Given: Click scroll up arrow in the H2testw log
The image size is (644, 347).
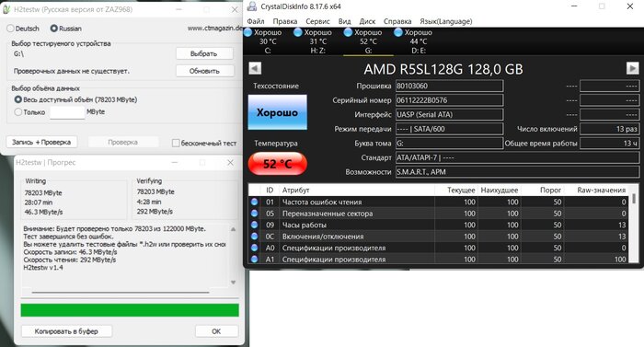Looking at the screenshot, I should pyautogui.click(x=234, y=229).
